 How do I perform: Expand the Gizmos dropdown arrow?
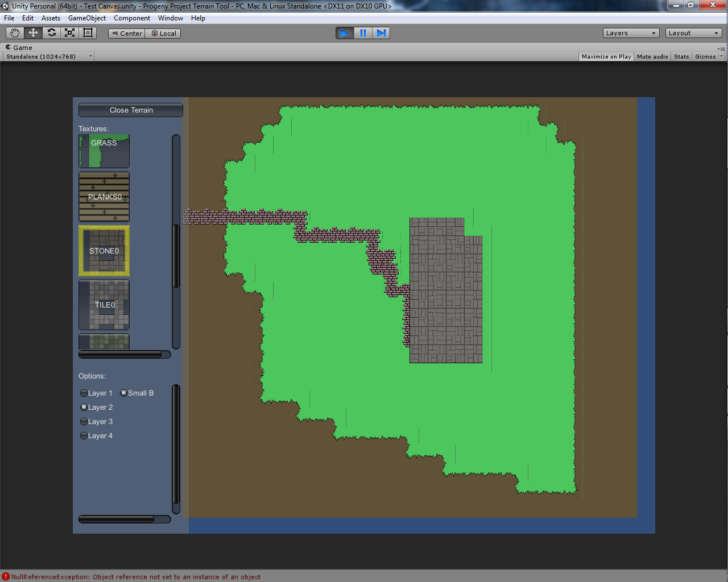[x=722, y=56]
